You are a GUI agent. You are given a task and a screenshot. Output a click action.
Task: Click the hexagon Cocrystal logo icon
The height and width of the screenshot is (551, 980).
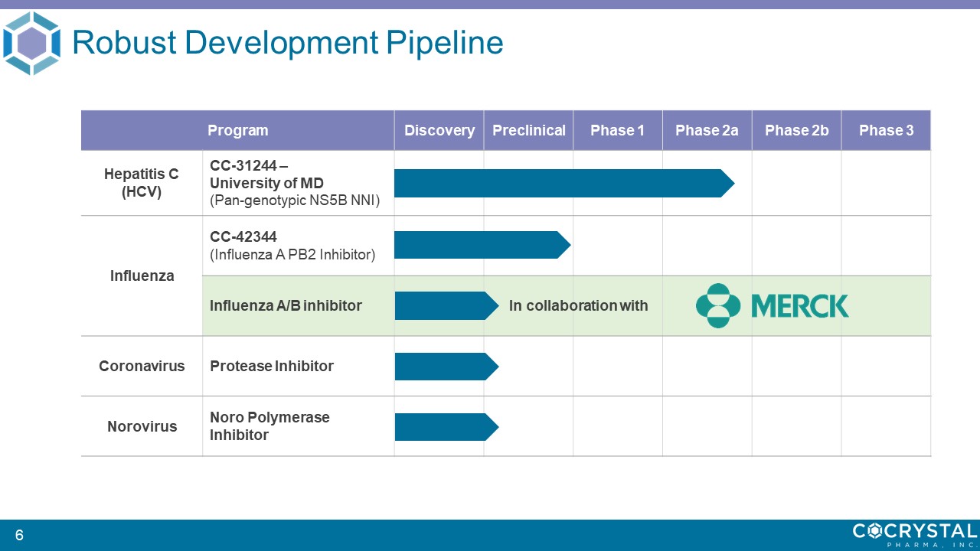[x=31, y=44]
